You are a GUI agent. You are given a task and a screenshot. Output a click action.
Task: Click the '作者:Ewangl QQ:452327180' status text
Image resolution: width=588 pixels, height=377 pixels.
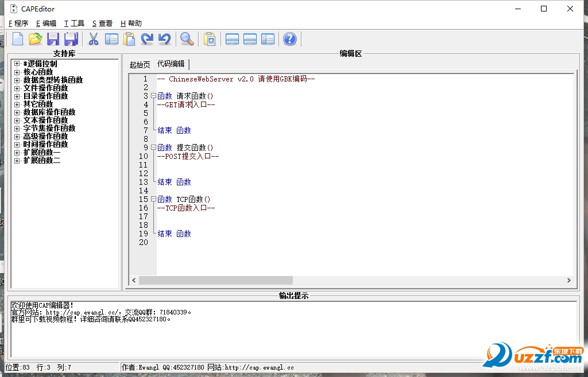(163, 367)
